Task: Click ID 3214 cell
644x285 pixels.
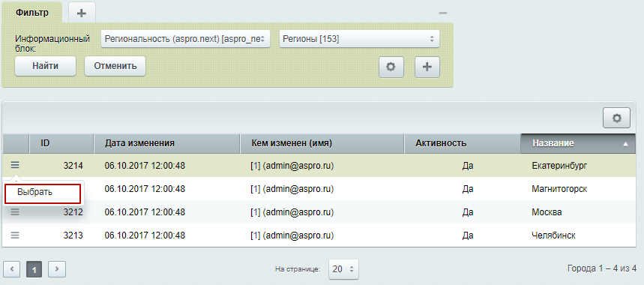Action: pyautogui.click(x=73, y=166)
